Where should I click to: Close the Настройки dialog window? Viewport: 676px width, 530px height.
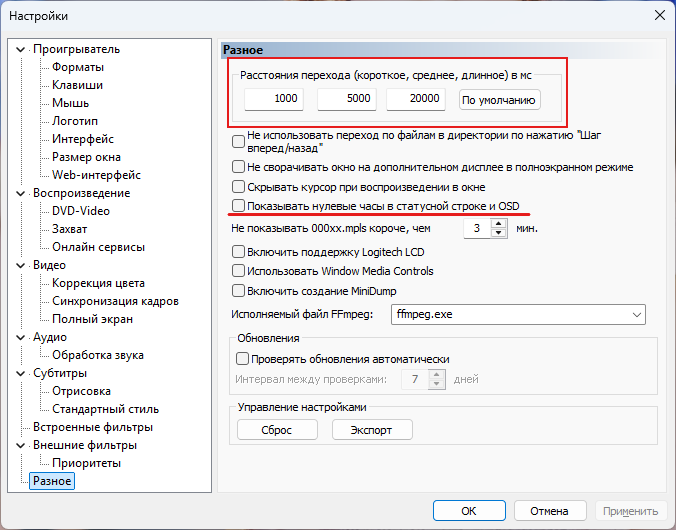(x=660, y=16)
